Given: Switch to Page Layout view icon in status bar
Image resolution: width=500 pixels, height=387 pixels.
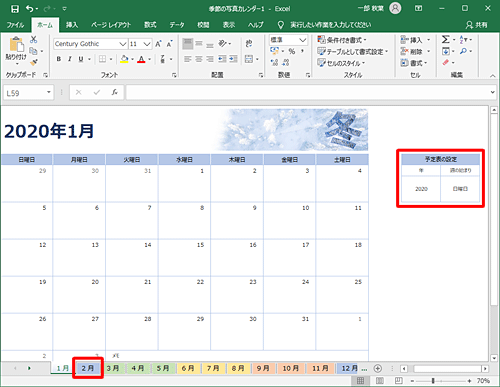Looking at the screenshot, I should pyautogui.click(x=380, y=381).
